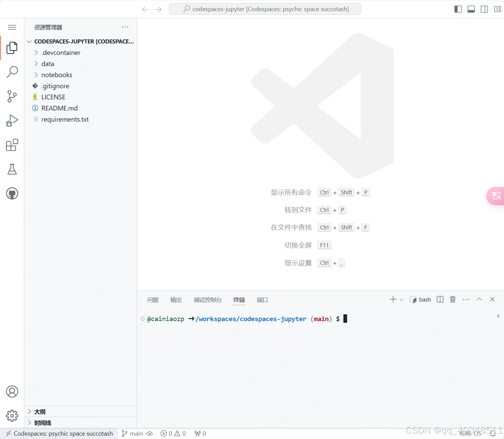Screen dimensions: 504x439
Task: Open the Search view icon
Action: pos(12,72)
